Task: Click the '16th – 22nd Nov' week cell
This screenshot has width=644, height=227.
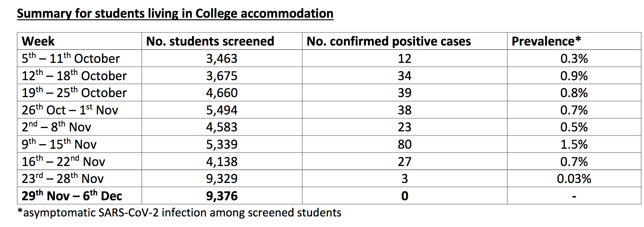Action: click(x=63, y=161)
